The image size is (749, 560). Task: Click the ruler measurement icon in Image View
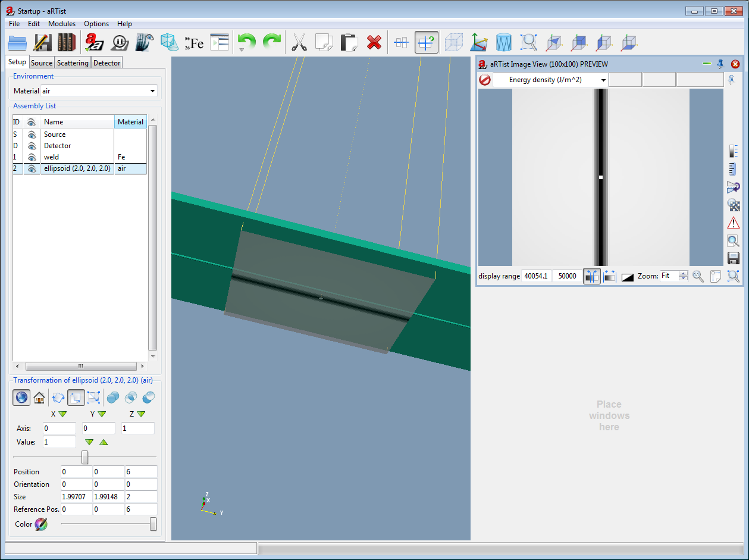click(734, 169)
